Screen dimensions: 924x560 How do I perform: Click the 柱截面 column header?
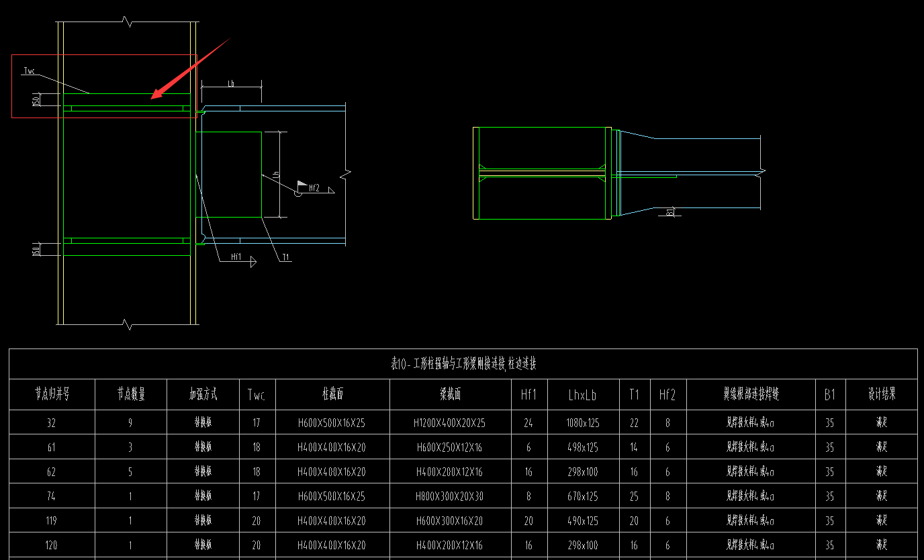point(332,394)
